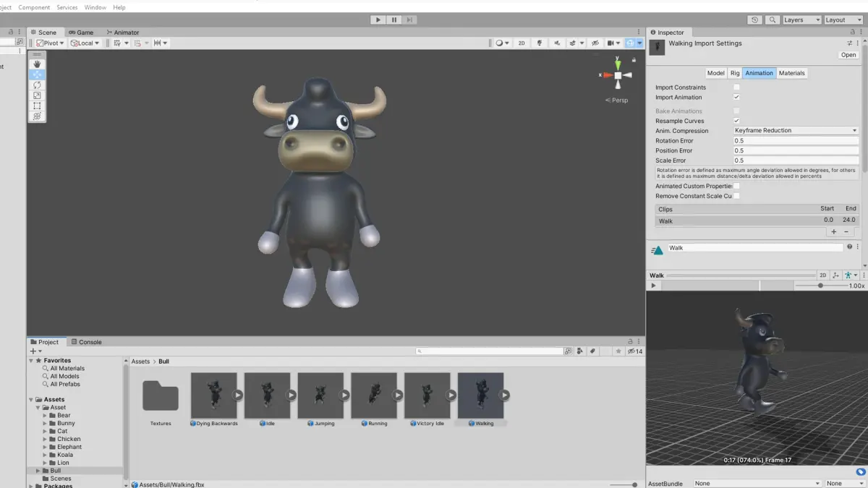The height and width of the screenshot is (488, 868).
Task: Open the Pivot dropdown
Action: [x=51, y=43]
